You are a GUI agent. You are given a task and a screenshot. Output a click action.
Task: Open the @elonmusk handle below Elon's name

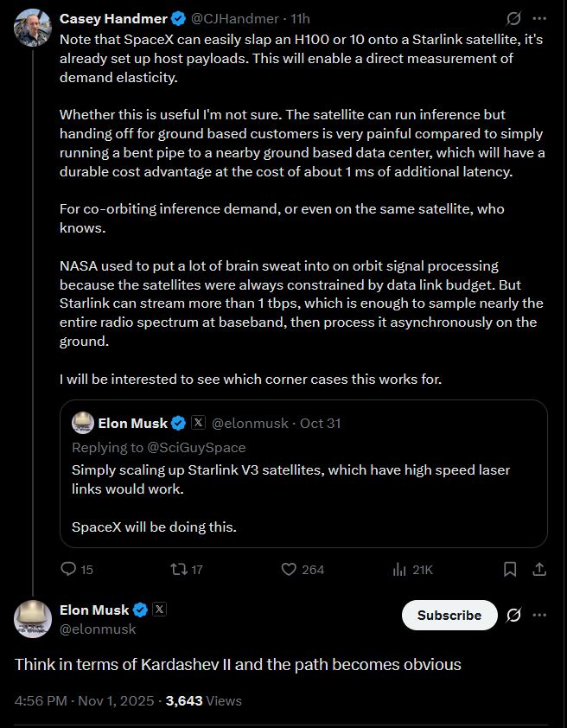pyautogui.click(x=98, y=629)
